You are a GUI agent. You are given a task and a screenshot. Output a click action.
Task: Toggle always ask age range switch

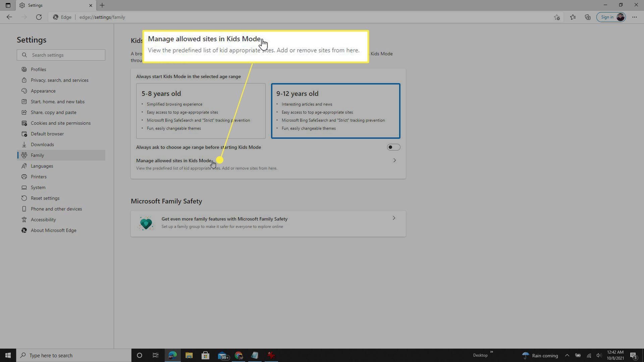393,147
